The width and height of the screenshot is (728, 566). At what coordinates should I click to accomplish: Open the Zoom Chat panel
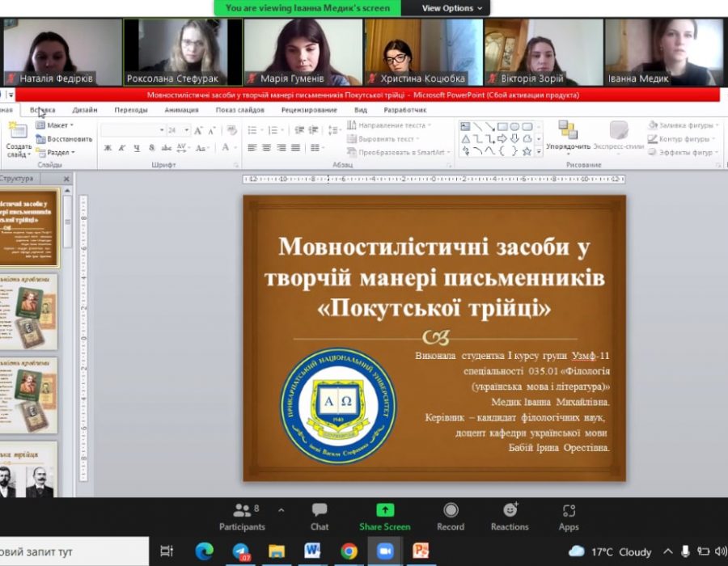[x=320, y=516]
